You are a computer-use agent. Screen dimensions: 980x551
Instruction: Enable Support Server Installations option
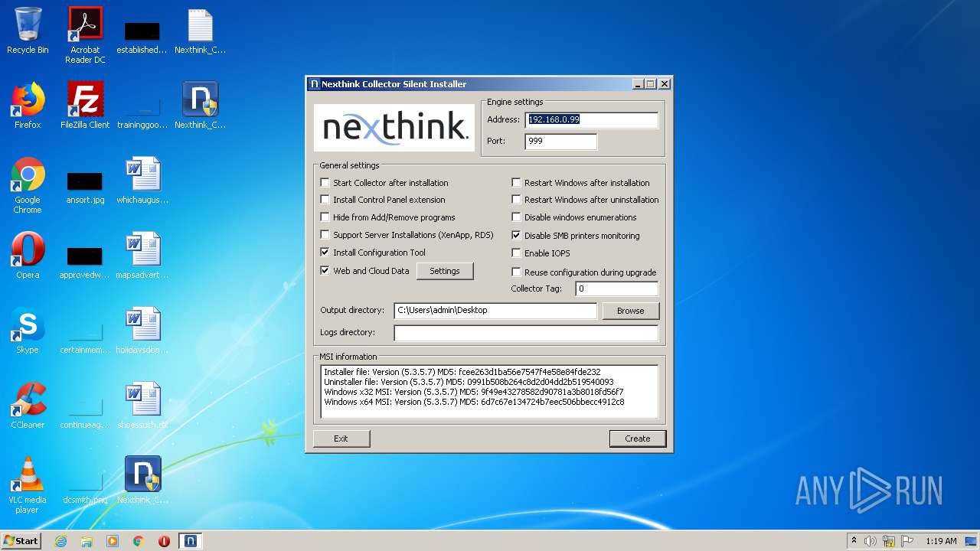[x=325, y=235]
